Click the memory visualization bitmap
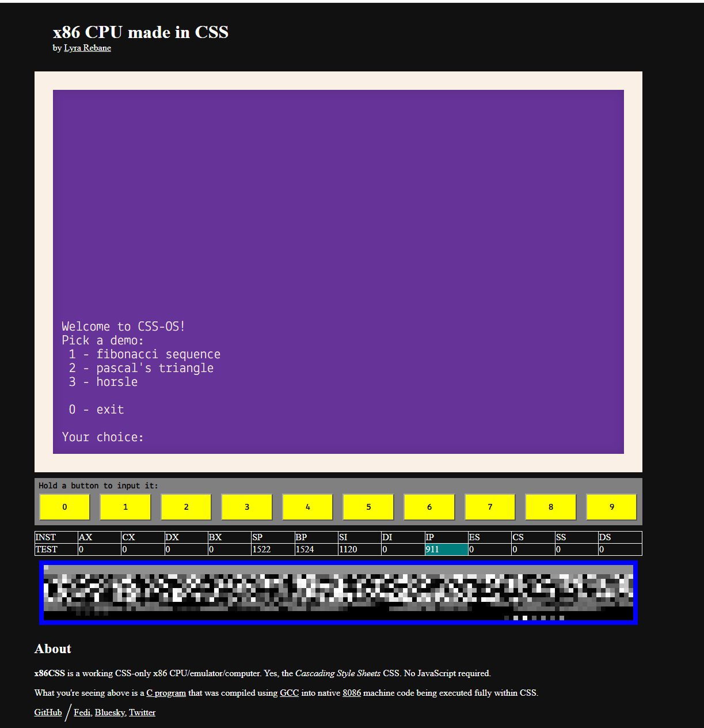The width and height of the screenshot is (704, 728). [338, 593]
